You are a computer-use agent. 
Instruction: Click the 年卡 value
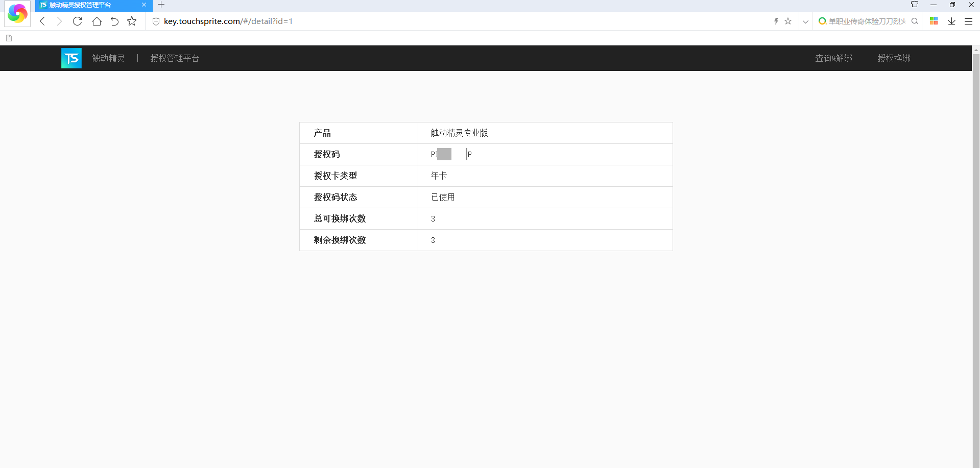click(x=439, y=176)
